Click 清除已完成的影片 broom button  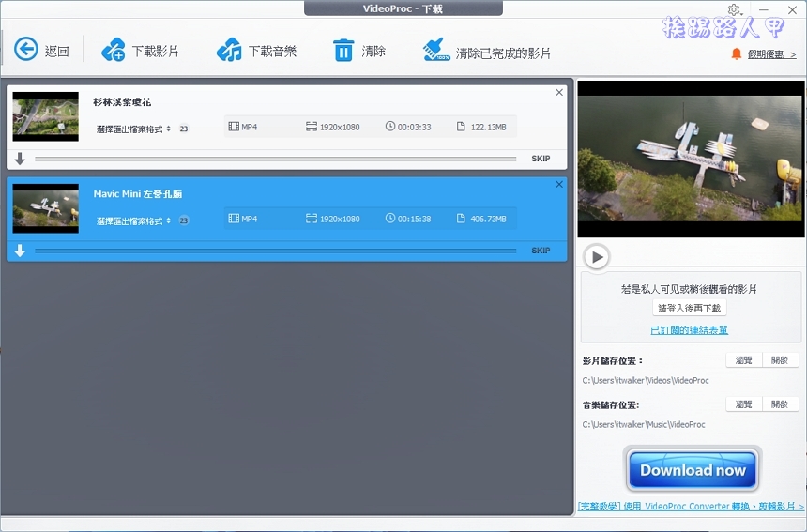pos(486,51)
